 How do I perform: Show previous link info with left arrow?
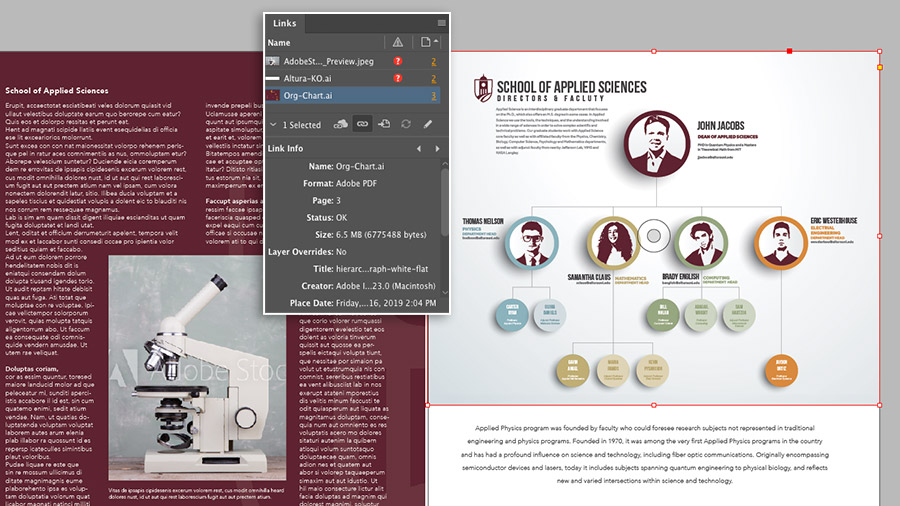[x=419, y=149]
